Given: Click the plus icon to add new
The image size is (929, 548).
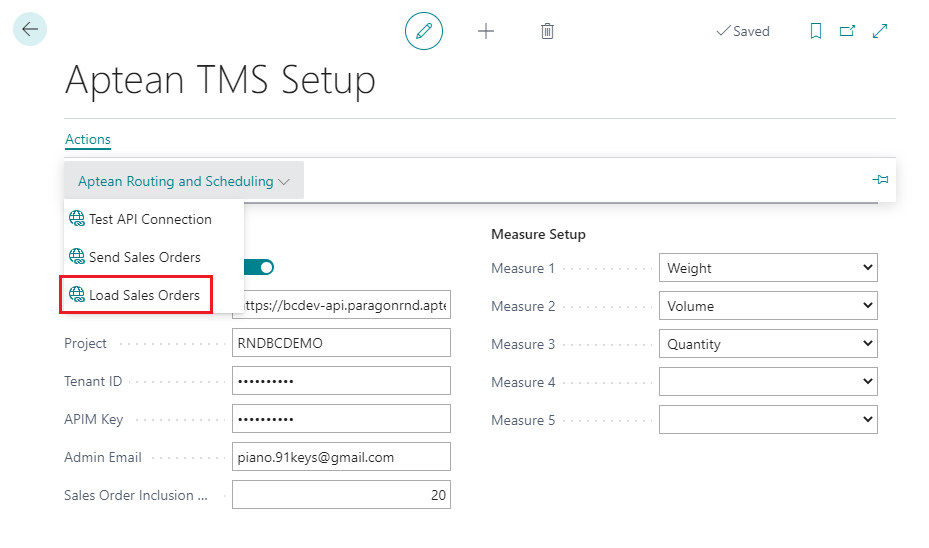Looking at the screenshot, I should coord(486,31).
